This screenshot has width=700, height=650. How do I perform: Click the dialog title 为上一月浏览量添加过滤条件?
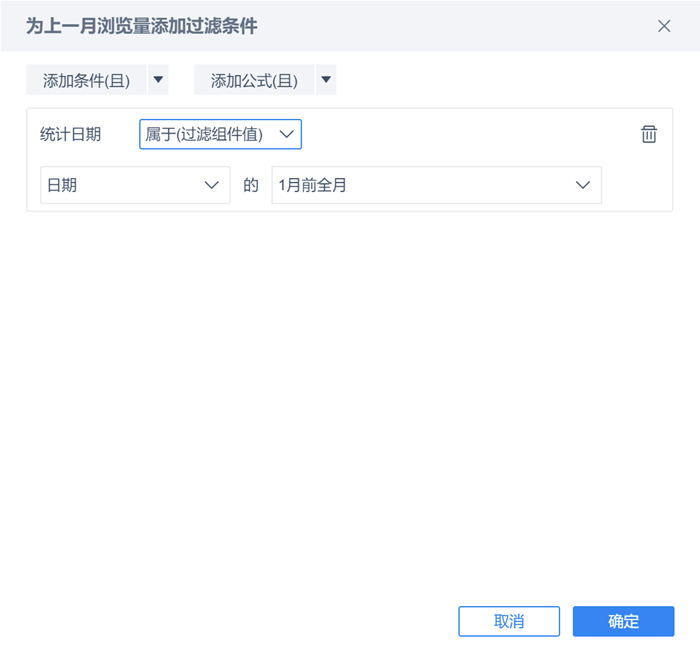(x=142, y=26)
